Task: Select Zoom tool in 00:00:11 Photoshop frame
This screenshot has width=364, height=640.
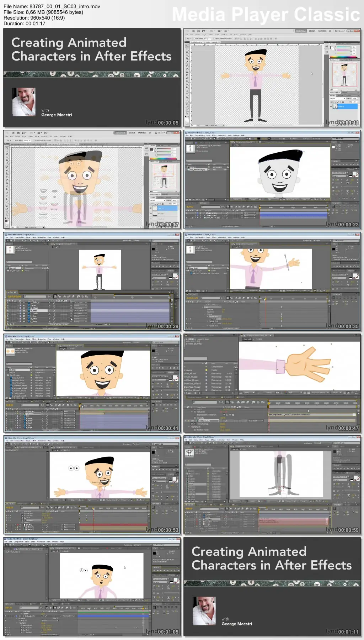Action: pos(187,114)
